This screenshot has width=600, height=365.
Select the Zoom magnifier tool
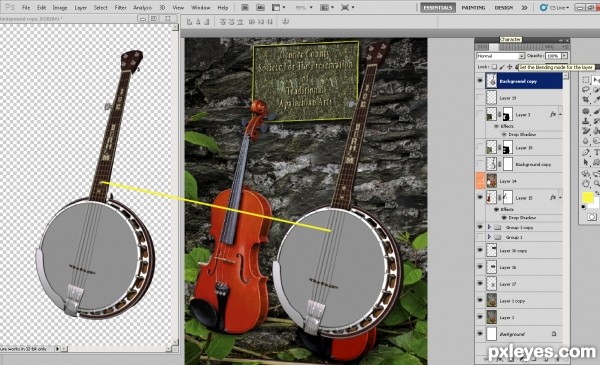(596, 184)
